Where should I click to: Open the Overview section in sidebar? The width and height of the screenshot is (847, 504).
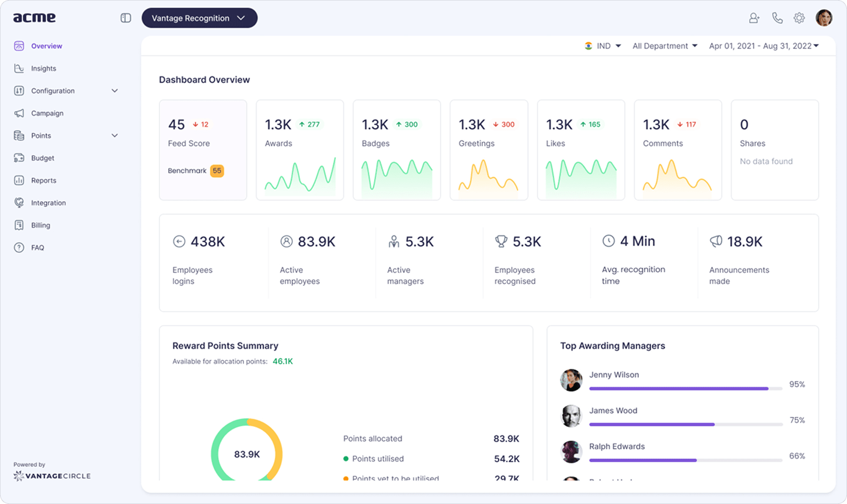tap(46, 46)
